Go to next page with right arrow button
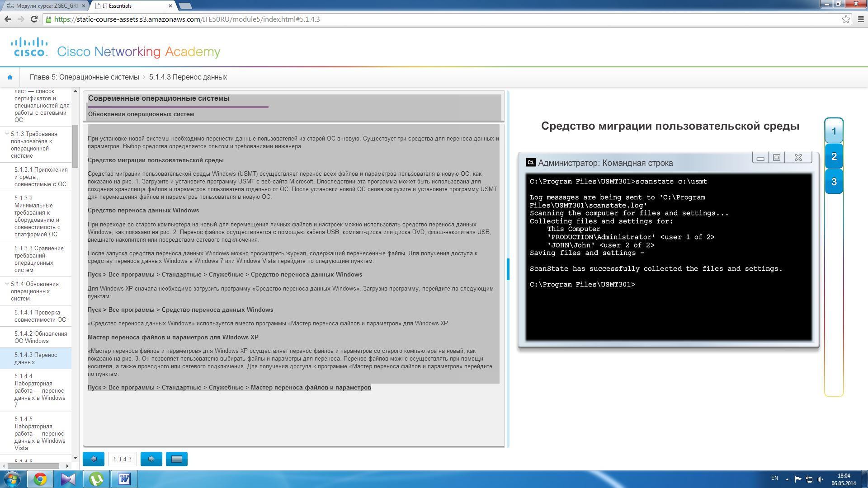Image resolution: width=868 pixels, height=488 pixels. [151, 459]
